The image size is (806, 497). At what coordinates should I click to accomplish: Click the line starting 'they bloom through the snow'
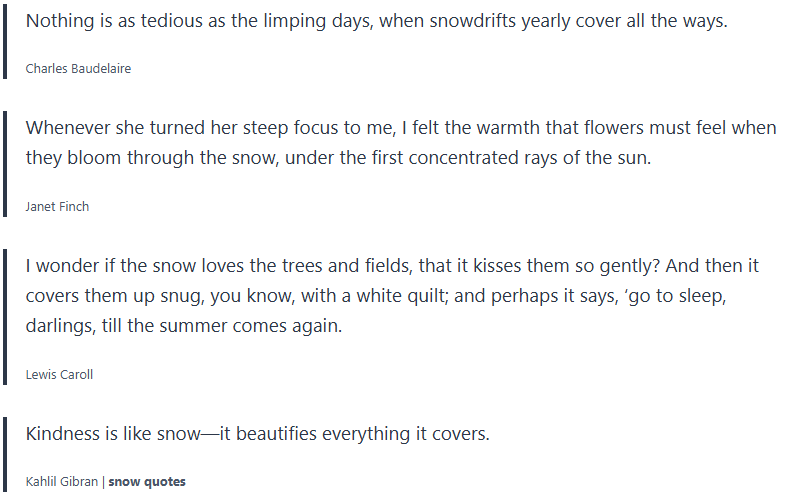(338, 158)
